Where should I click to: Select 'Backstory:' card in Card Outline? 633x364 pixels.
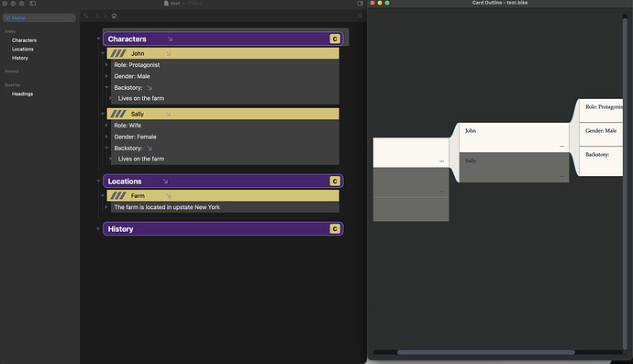point(601,161)
